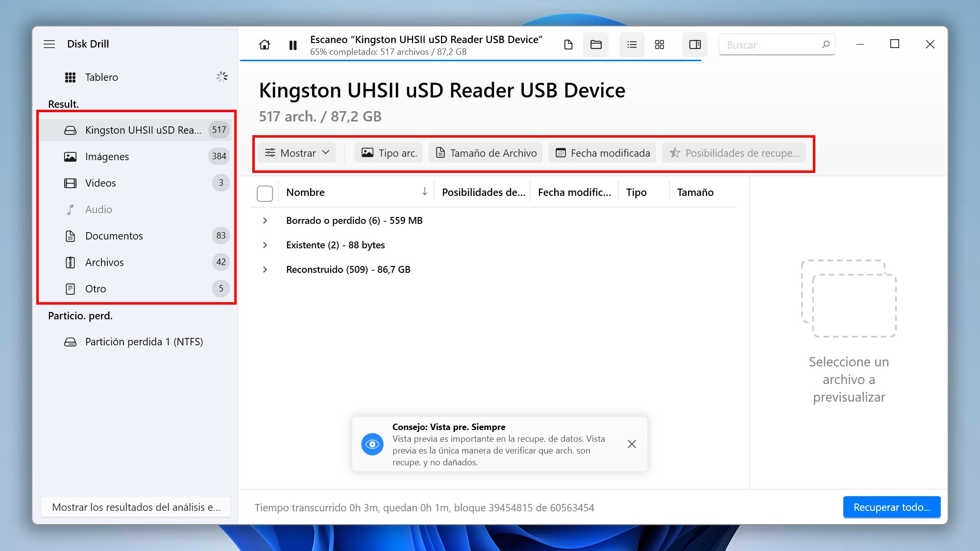This screenshot has width=980, height=551.
Task: Click the 517 count badge
Action: click(219, 130)
